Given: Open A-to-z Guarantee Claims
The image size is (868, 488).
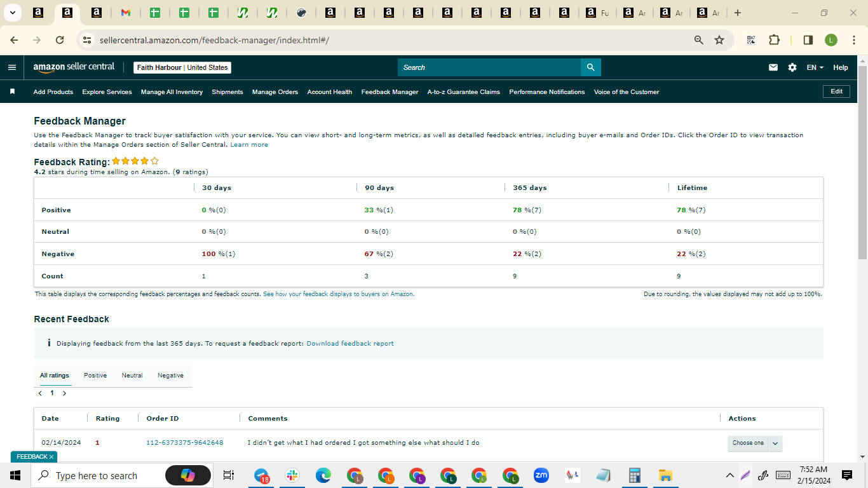Looking at the screenshot, I should (464, 92).
